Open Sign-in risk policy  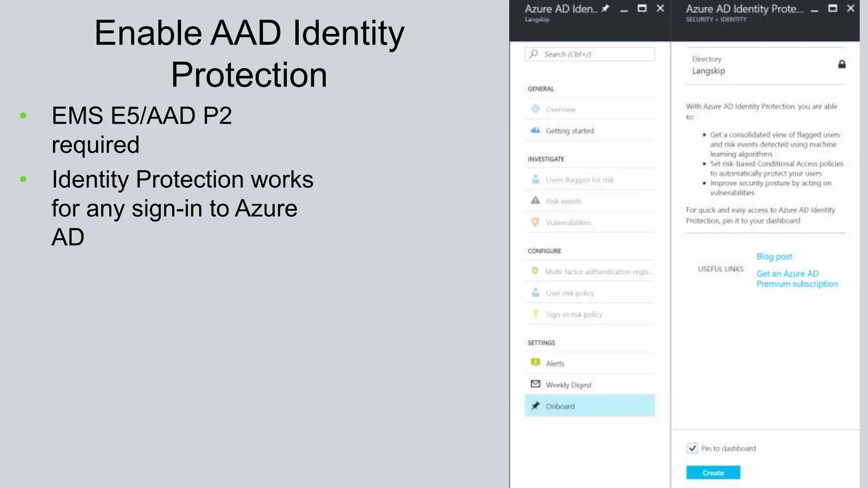(590, 314)
